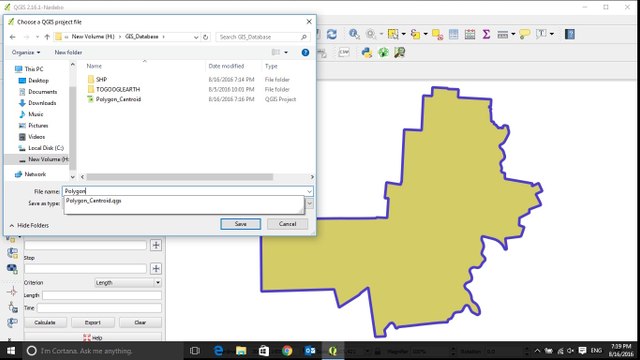Open the Organize menu
The width and height of the screenshot is (640, 360).
click(x=26, y=52)
